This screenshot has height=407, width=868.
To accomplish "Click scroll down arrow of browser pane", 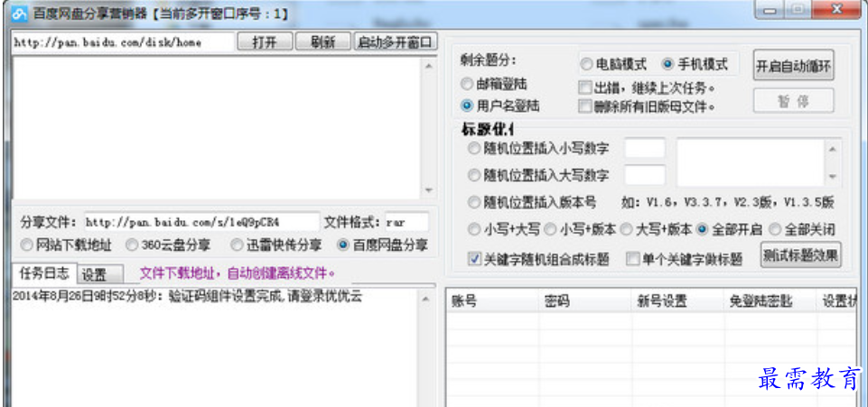I will [428, 190].
